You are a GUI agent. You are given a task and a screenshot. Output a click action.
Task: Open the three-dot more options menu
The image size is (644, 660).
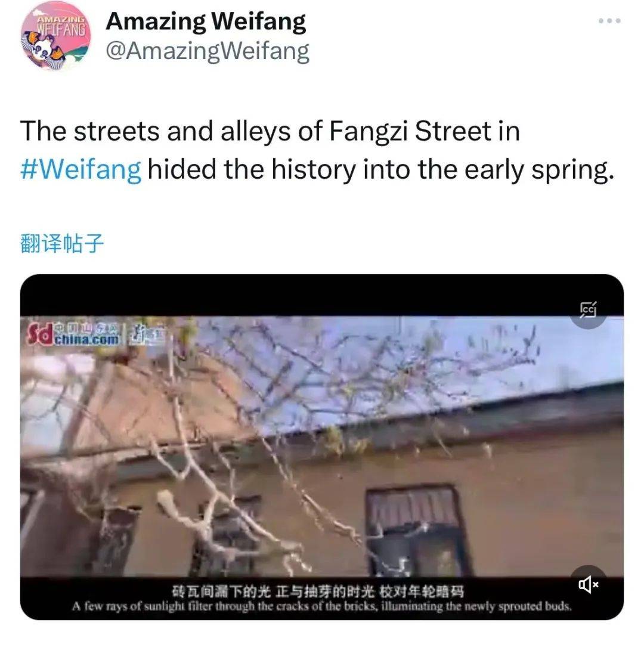click(x=609, y=20)
